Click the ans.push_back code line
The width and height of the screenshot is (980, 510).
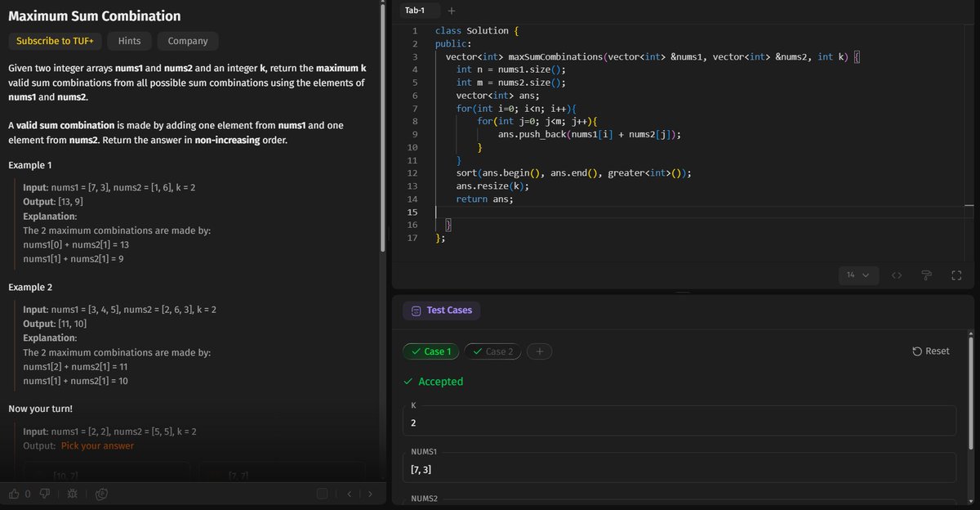point(590,134)
